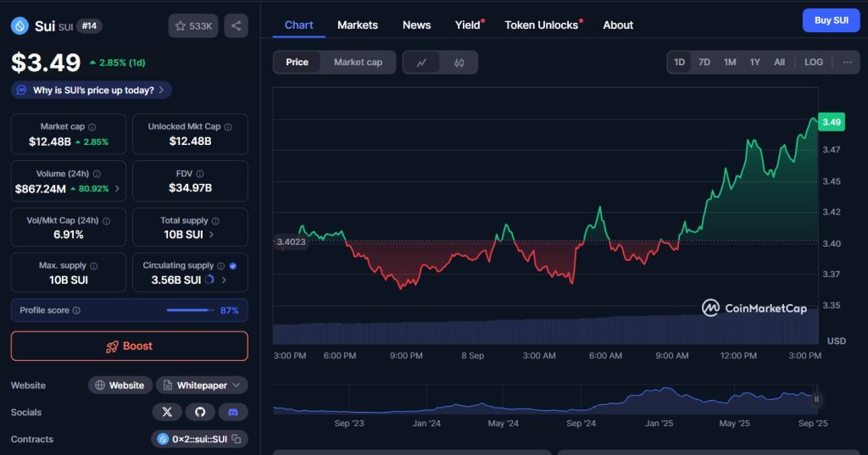This screenshot has height=455, width=868.
Task: Copy the SUI contract address
Action: coord(237,439)
